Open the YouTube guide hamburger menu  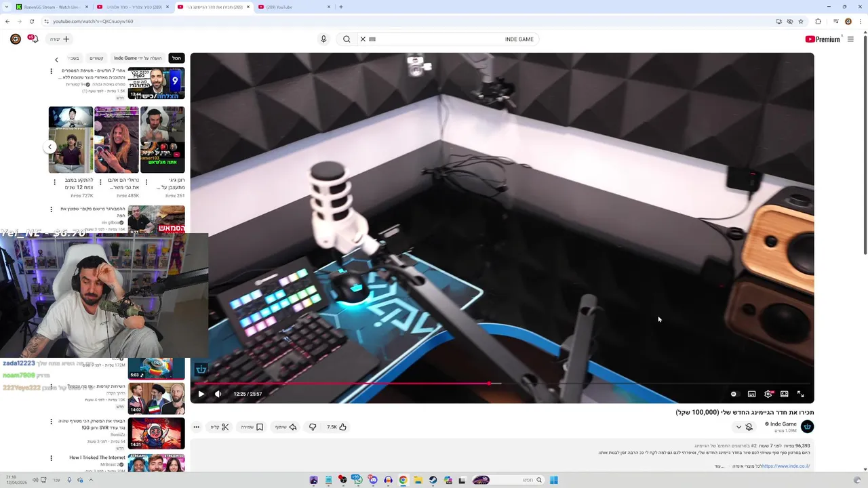click(850, 39)
